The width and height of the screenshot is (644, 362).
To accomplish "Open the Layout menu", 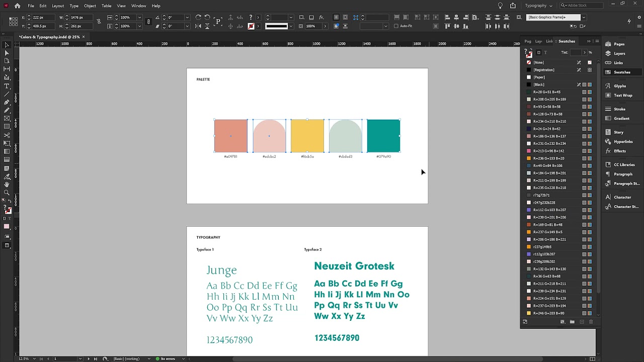I will [x=58, y=6].
